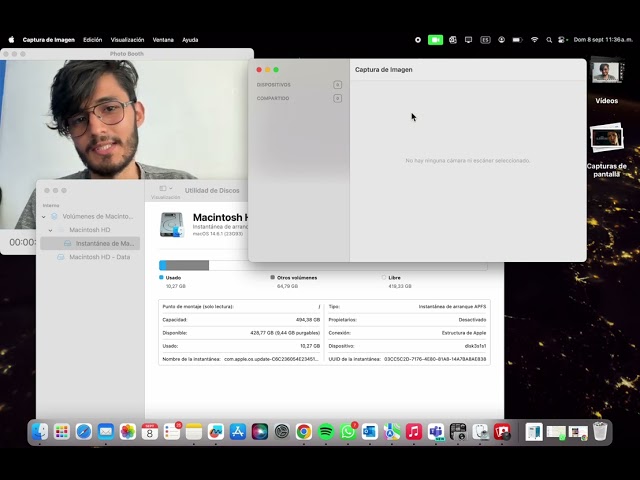Open screen mirroring menu bar icon
Screen dimensions: 640x480
(469, 40)
